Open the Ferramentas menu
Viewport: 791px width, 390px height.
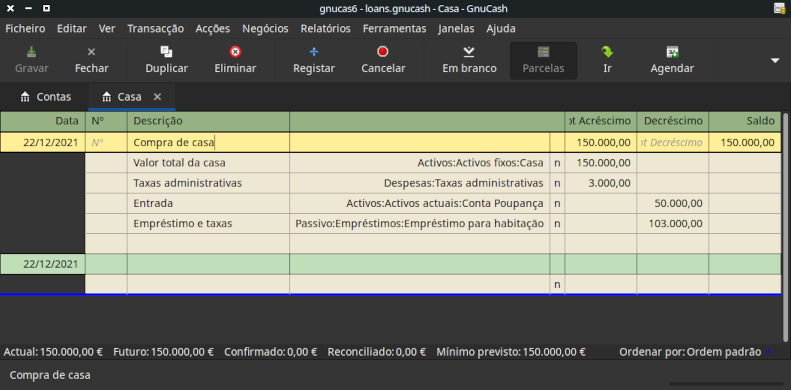pos(394,28)
